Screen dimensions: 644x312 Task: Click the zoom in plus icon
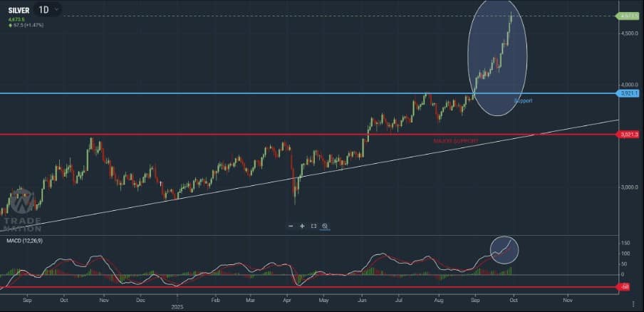(302, 226)
